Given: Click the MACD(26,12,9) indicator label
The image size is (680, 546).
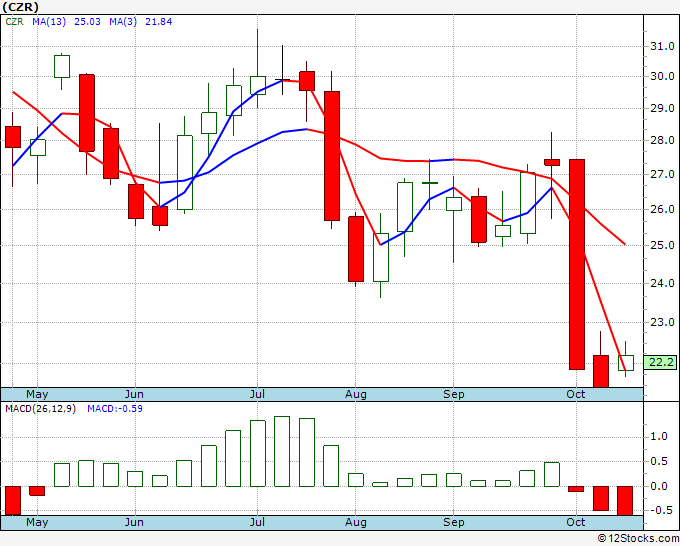Looking at the screenshot, I should (40, 409).
